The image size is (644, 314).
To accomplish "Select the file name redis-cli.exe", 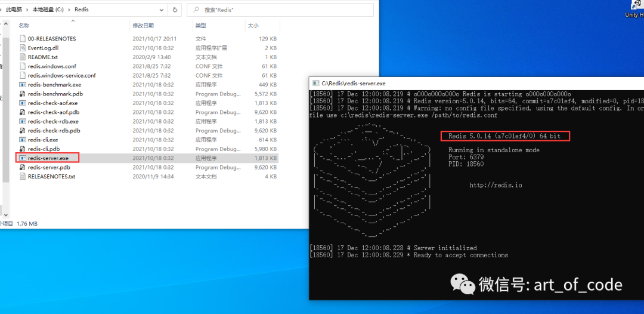I will (43, 140).
